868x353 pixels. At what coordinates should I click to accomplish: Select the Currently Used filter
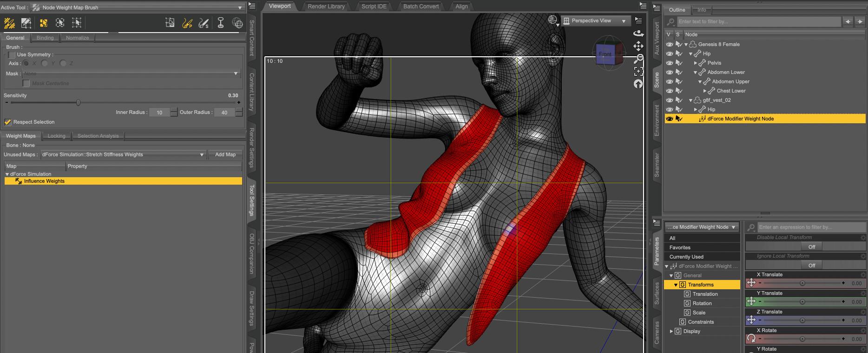(x=702, y=257)
